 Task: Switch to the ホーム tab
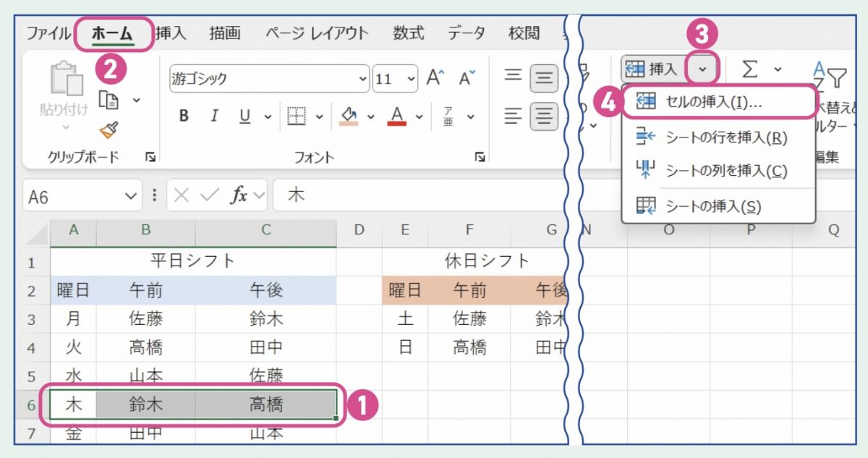112,33
